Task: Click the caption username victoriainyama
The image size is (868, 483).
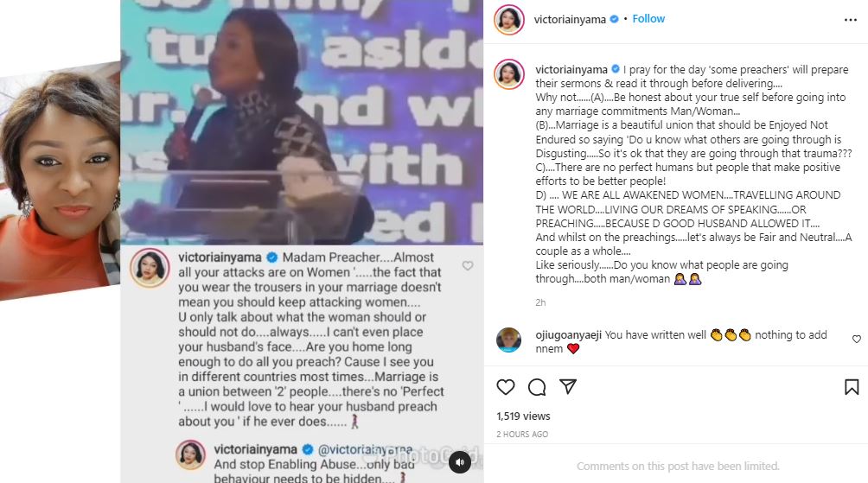Action: (x=571, y=70)
